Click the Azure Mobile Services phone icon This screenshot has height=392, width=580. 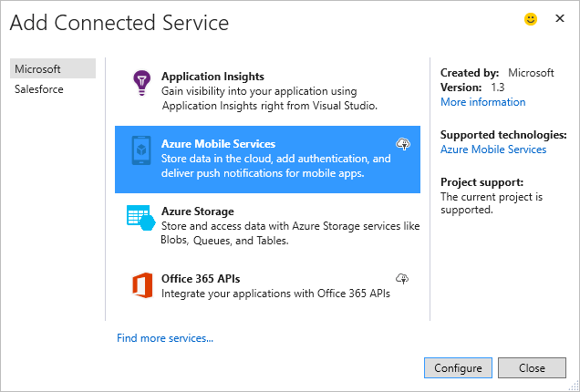pyautogui.click(x=140, y=150)
